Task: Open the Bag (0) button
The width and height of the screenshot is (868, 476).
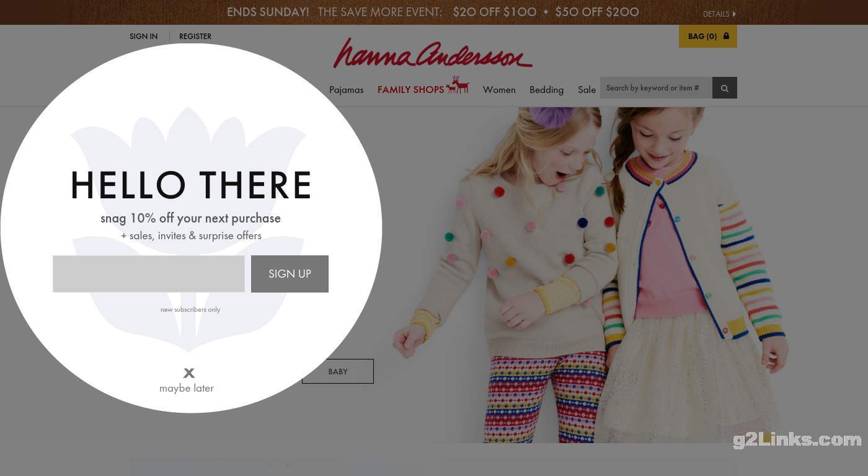Action: tap(708, 36)
